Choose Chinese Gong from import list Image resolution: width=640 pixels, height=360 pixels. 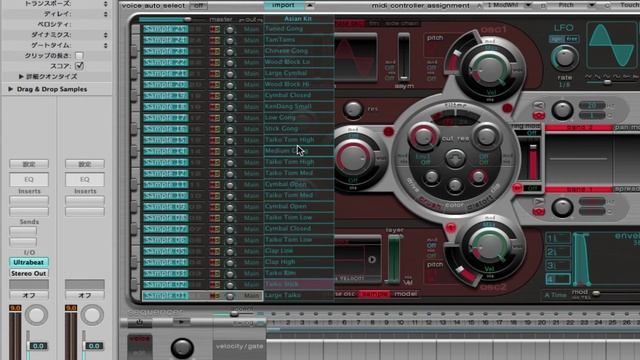299,51
